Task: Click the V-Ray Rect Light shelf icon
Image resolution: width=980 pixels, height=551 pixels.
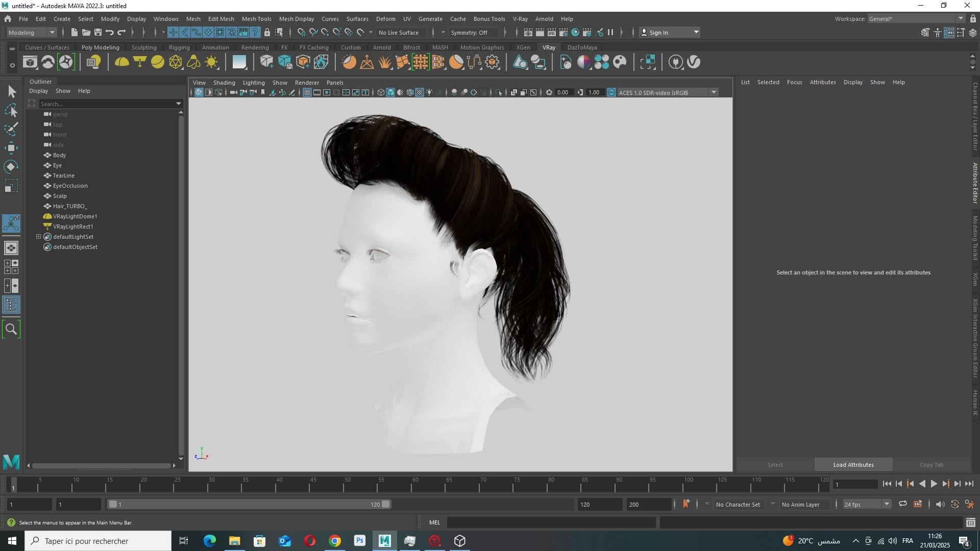Action: click(139, 62)
